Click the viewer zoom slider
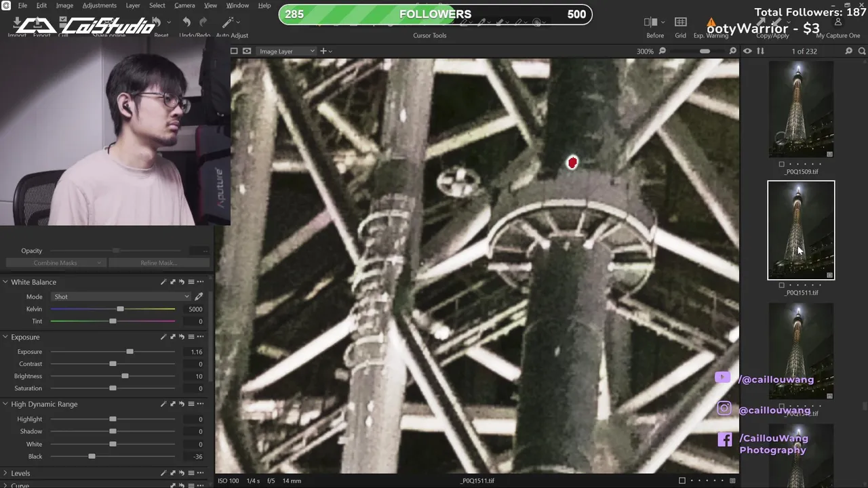 (697, 51)
